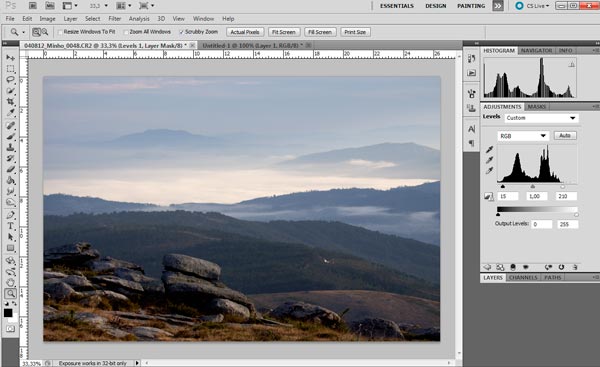Select the Spot Healing Brush tool
The width and height of the screenshot is (600, 367).
[10, 126]
